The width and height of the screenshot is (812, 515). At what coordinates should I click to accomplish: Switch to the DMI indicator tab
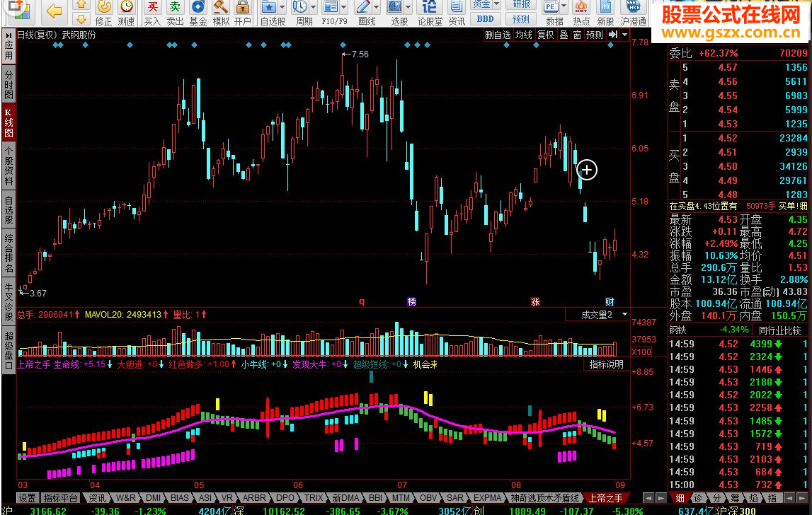153,498
